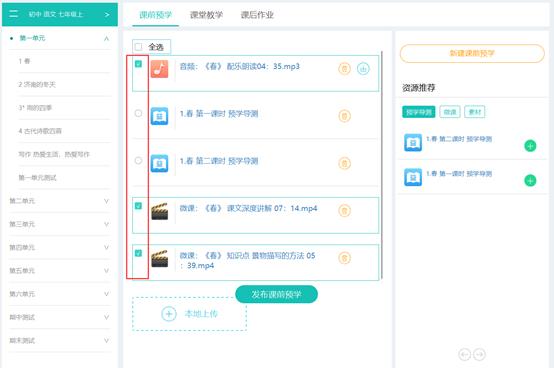Click the delete icon for 1.春 第一课时 预学导测

pos(344,115)
